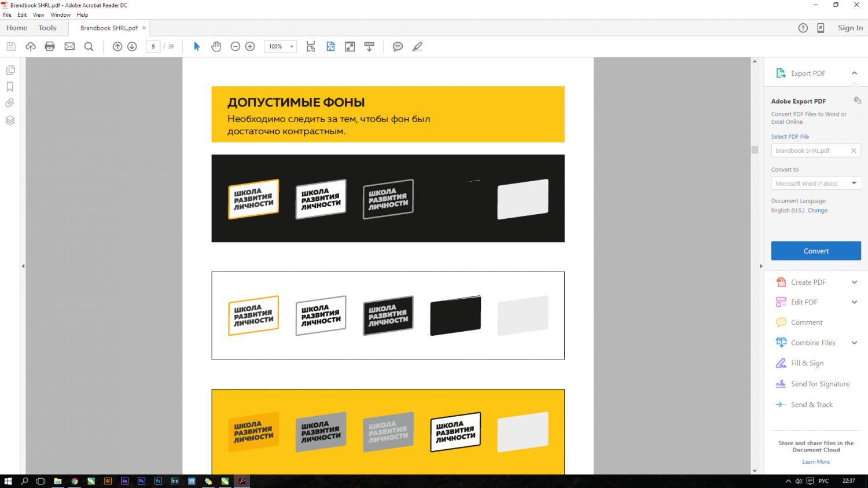
Task: Open the Help menu
Action: click(82, 15)
